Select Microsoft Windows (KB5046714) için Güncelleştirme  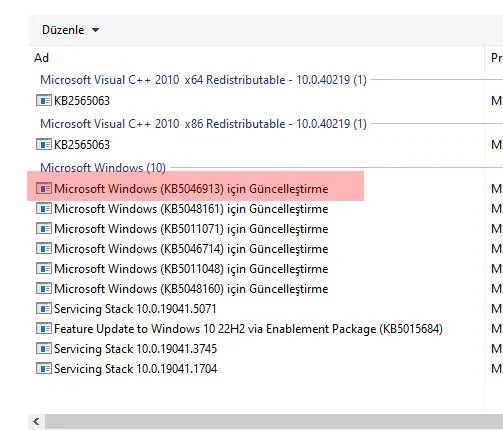(191, 249)
